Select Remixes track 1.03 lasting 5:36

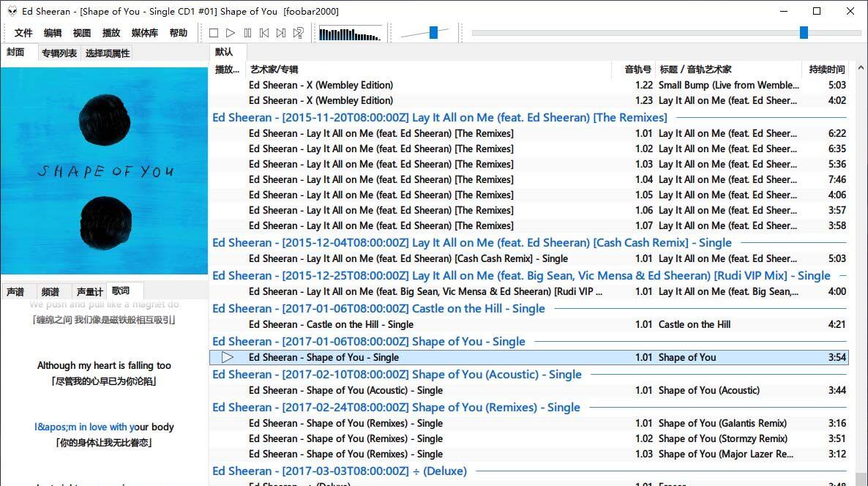(528, 165)
